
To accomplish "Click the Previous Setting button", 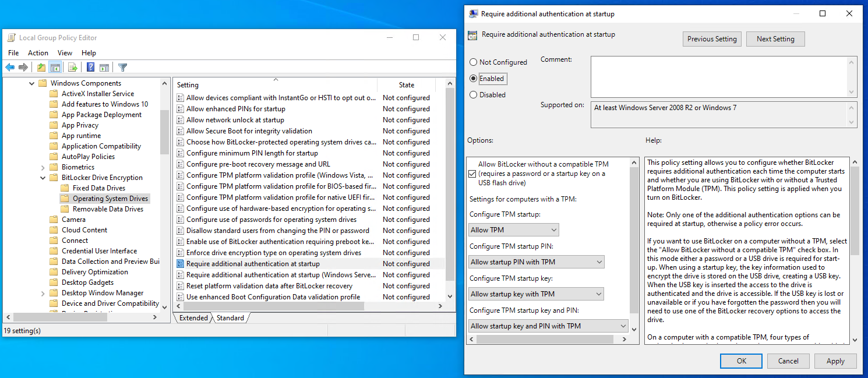I will tap(712, 39).
